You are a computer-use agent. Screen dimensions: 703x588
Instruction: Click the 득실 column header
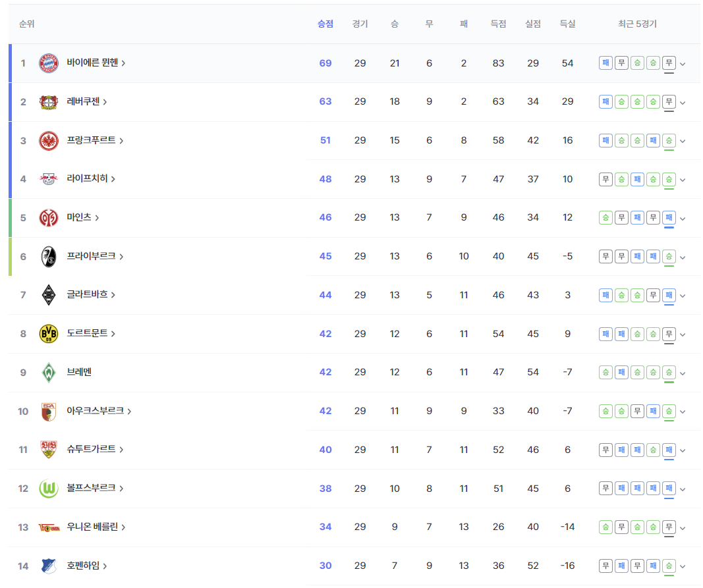coord(567,24)
